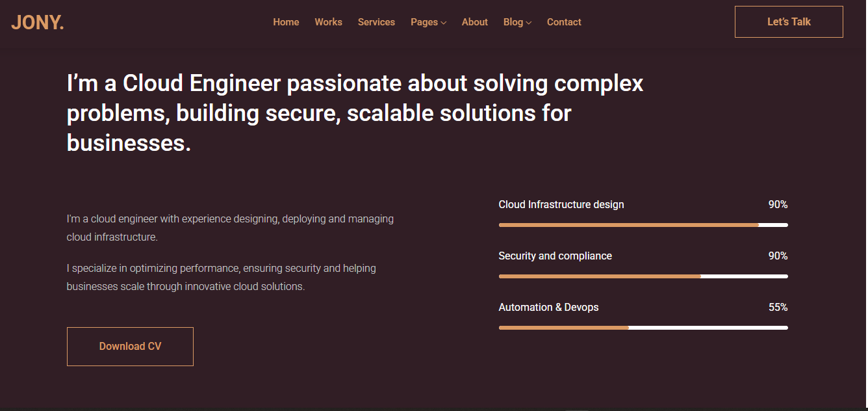Viewport: 868px width, 411px height.
Task: Click the Security and compliance progress bar
Action: (x=643, y=276)
